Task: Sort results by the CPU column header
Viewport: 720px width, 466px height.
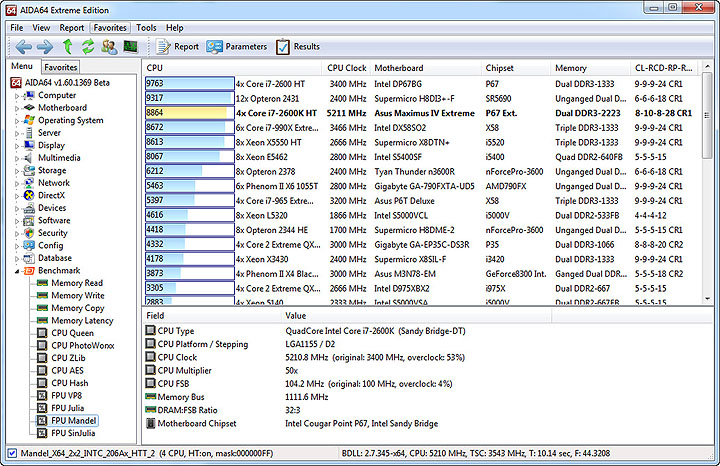Action: tap(232, 68)
